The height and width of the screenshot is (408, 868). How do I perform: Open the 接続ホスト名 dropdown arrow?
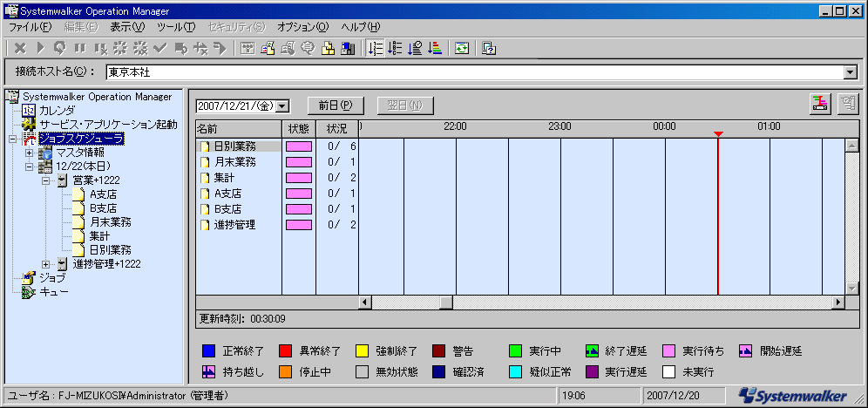point(851,72)
